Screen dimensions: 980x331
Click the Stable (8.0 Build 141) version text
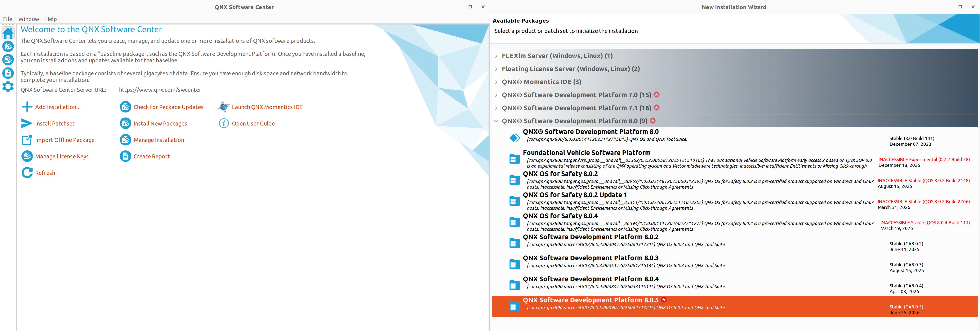[x=911, y=139]
